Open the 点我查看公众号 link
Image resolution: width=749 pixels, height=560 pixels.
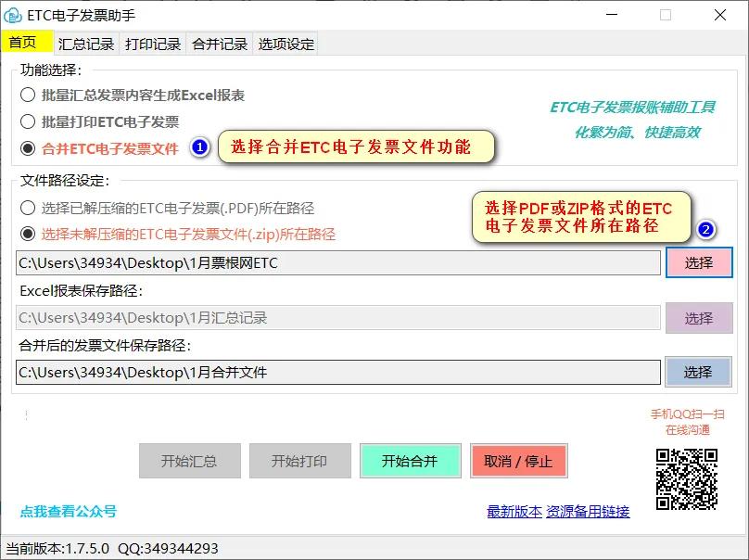pyautogui.click(x=69, y=511)
